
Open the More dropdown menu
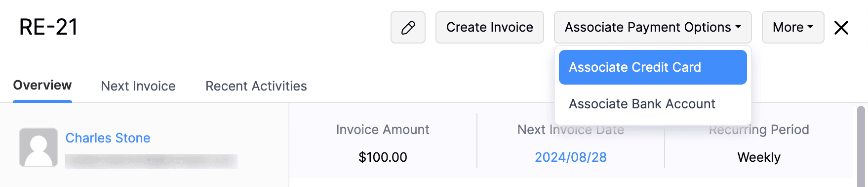[x=793, y=27]
